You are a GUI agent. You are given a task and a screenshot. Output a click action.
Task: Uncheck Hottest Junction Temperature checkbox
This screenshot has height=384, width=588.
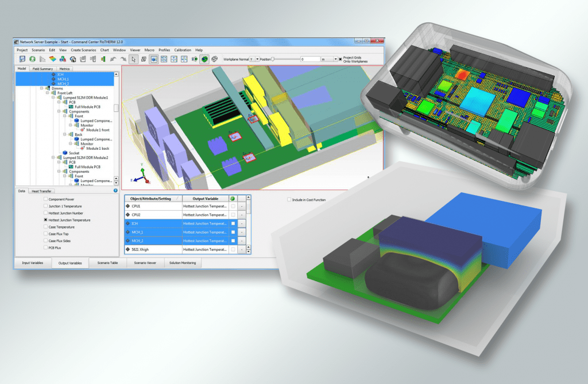[x=46, y=220]
